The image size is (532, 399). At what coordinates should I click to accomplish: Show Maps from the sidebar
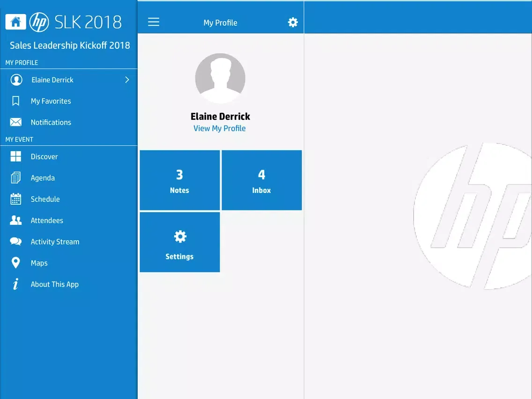pos(69,263)
